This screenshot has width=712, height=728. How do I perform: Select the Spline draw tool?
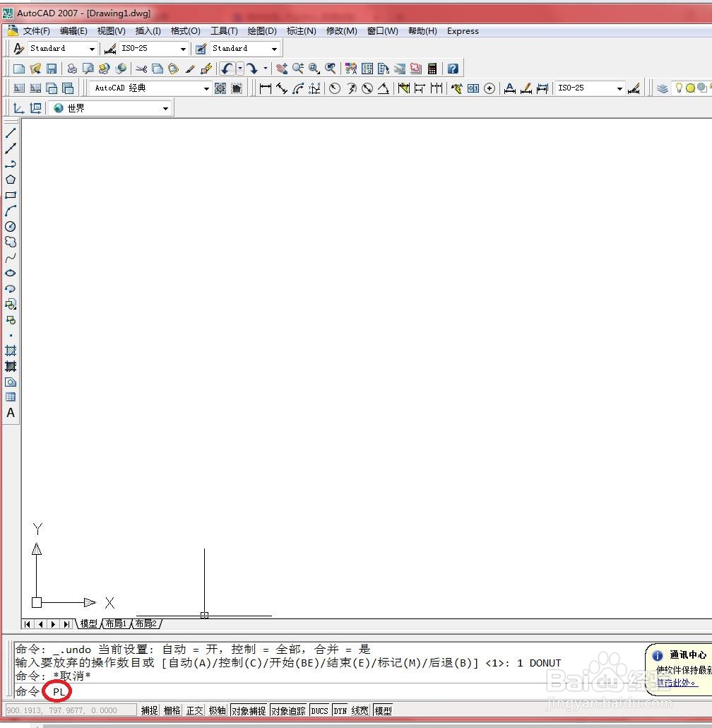(11, 258)
